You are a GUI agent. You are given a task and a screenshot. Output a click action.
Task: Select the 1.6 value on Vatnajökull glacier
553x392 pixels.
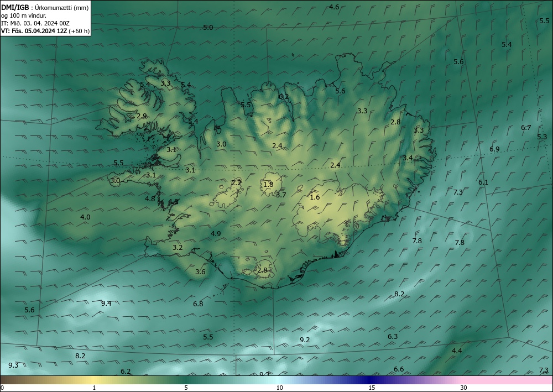tap(315, 197)
